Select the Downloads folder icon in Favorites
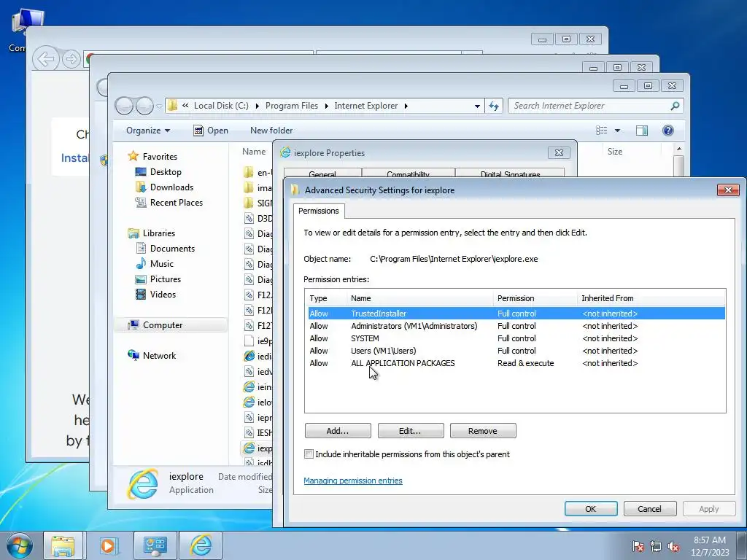Viewport: 747px width, 560px height. (141, 187)
